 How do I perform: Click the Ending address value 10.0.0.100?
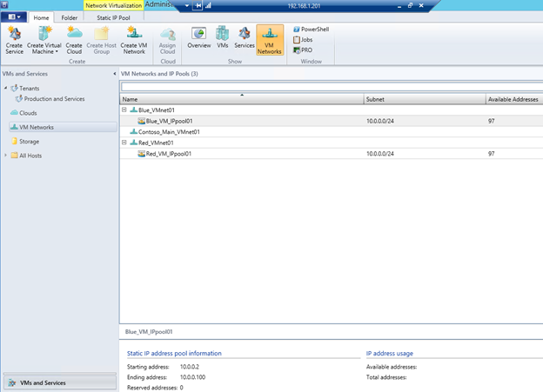coord(192,377)
